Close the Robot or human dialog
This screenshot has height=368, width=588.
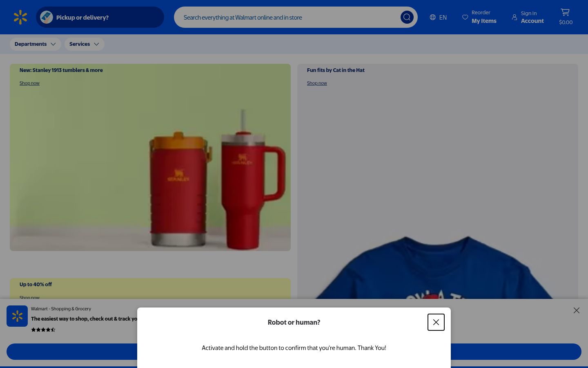(x=436, y=322)
